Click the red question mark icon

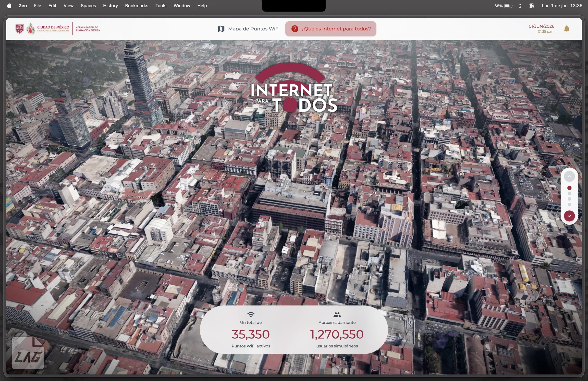(x=294, y=29)
